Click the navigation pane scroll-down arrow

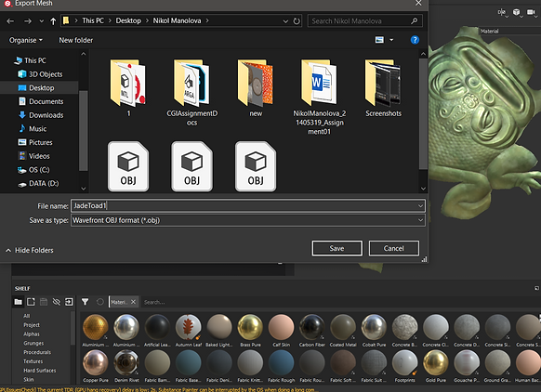click(83, 189)
